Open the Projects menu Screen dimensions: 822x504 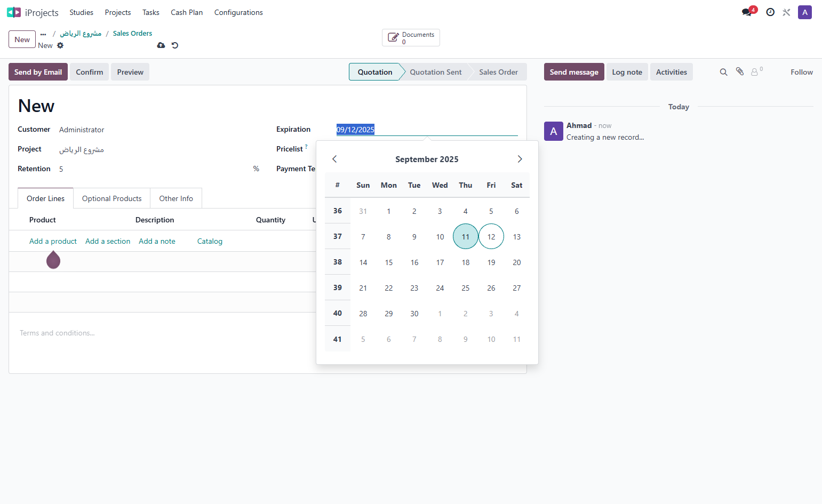pyautogui.click(x=118, y=12)
